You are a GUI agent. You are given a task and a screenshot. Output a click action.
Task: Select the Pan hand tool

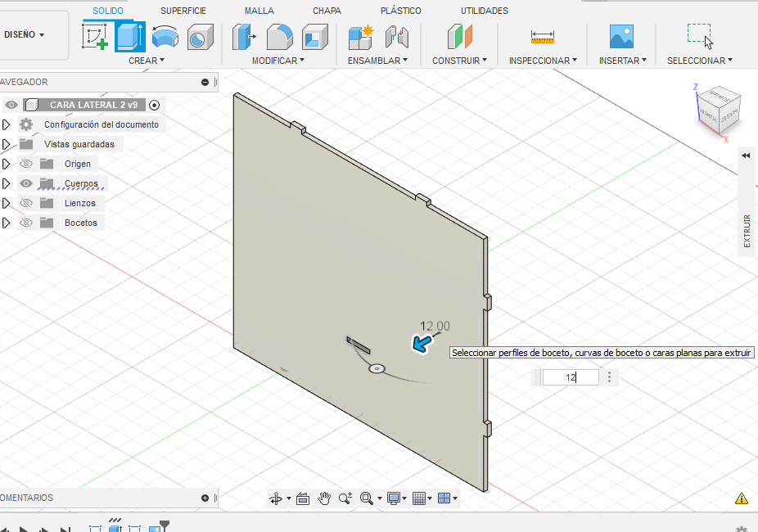pyautogui.click(x=324, y=498)
